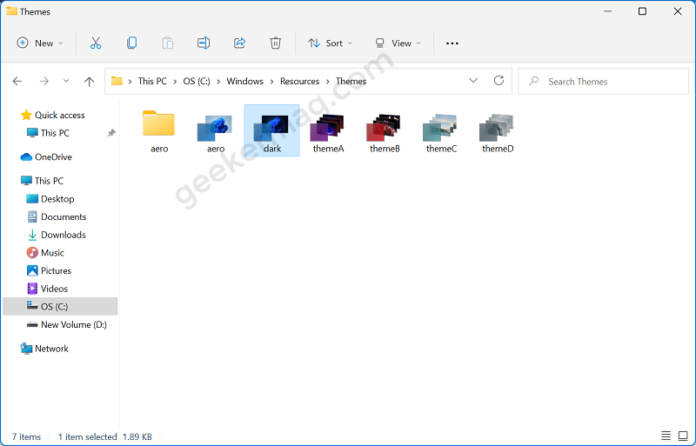The width and height of the screenshot is (696, 446).
Task: Click the Cut scissors icon
Action: click(x=95, y=43)
